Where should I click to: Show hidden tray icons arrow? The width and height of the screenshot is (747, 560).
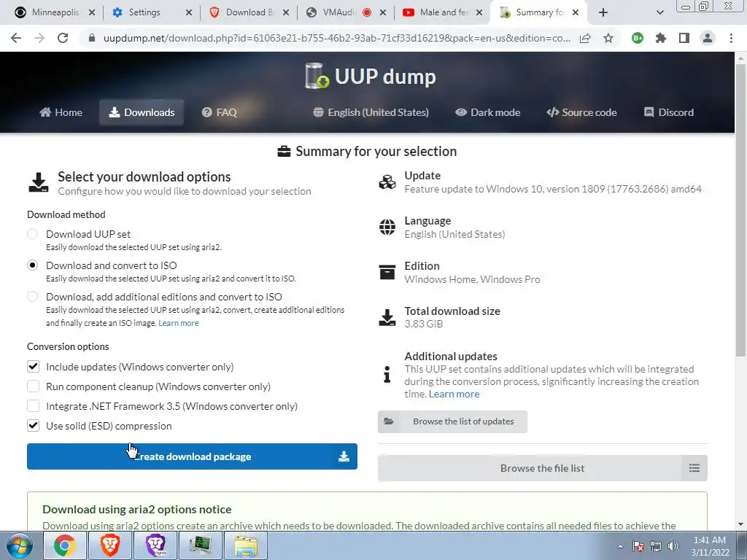[x=620, y=546]
